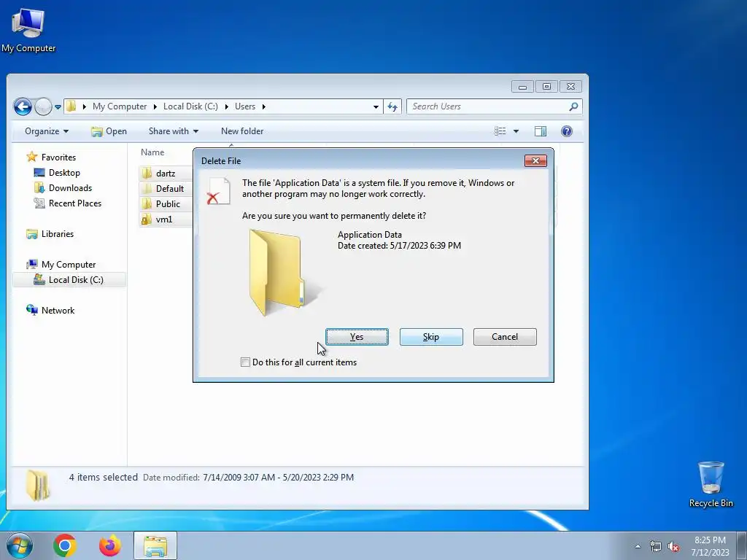Image resolution: width=747 pixels, height=560 pixels.
Task: Click the network tray icon
Action: [x=656, y=547]
